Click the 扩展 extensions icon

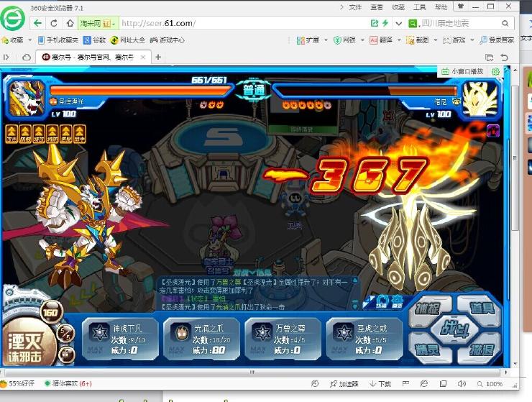(x=301, y=40)
